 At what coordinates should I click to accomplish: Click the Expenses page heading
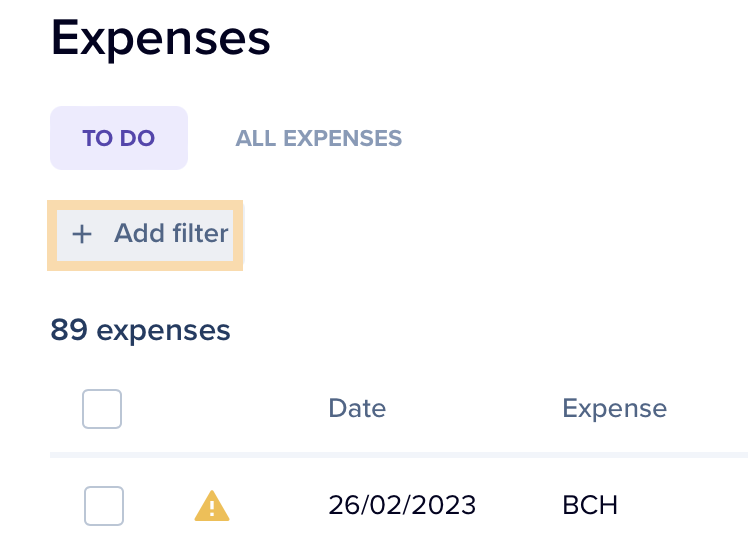[161, 38]
